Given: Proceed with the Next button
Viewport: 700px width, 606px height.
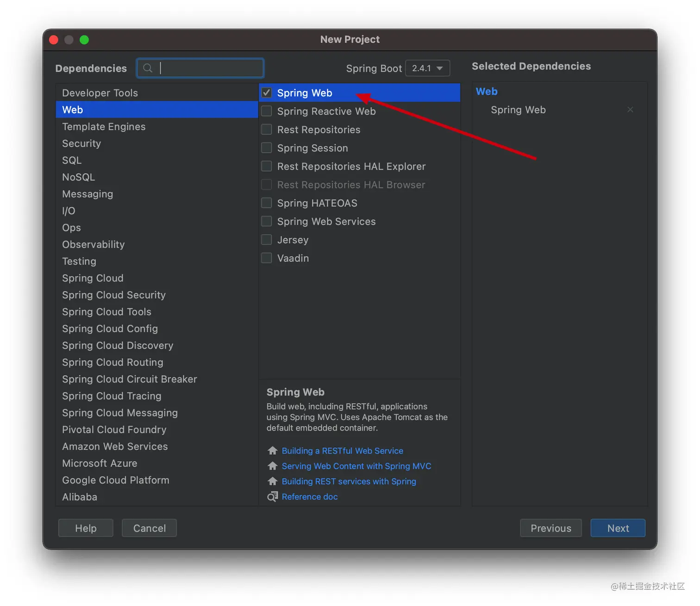Looking at the screenshot, I should pos(618,528).
